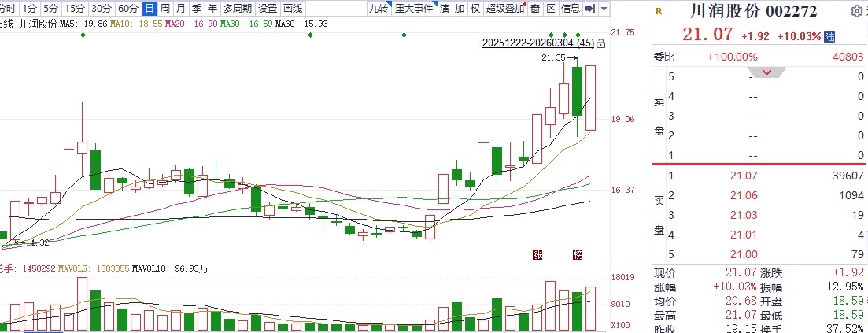
Task: Expand the toolbar dropdown arrow
Action: [604, 9]
